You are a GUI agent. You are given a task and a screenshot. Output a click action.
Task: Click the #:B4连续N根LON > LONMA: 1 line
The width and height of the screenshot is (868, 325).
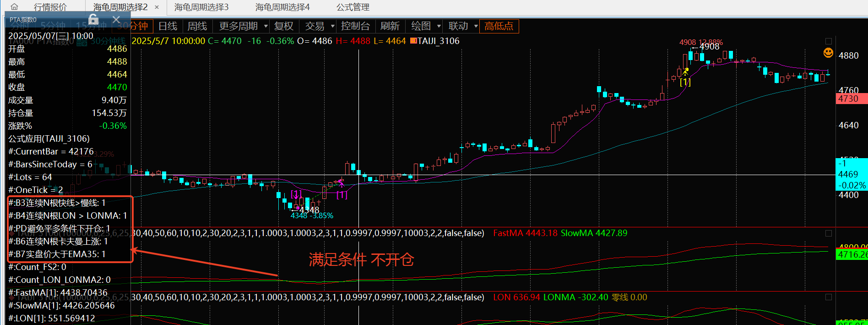pos(68,215)
